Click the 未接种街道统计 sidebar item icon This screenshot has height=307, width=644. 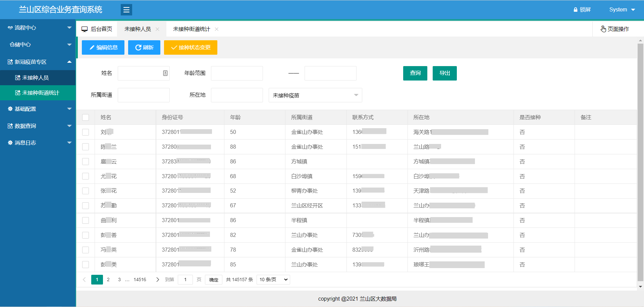pyautogui.click(x=18, y=93)
